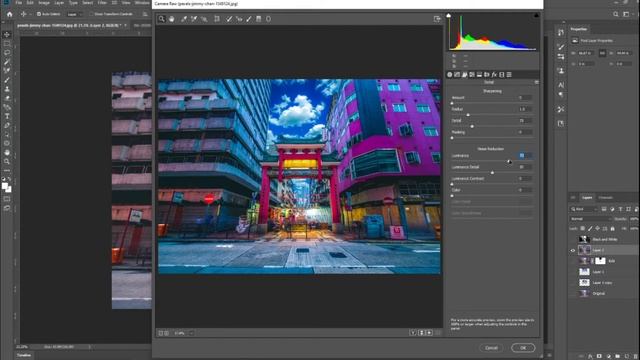Open the Presets panel tab in Camera Raw
Screen dimensions: 640x360
pos(509,75)
